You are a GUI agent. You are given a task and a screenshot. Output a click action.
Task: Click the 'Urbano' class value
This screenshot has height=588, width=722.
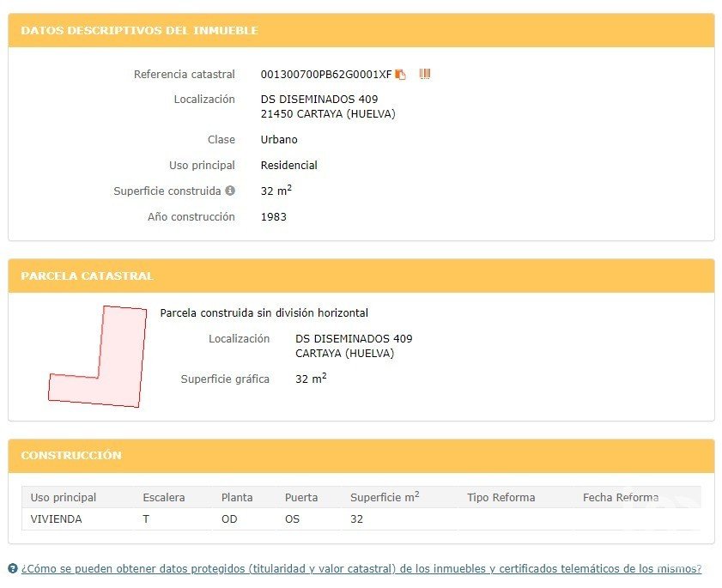click(279, 140)
